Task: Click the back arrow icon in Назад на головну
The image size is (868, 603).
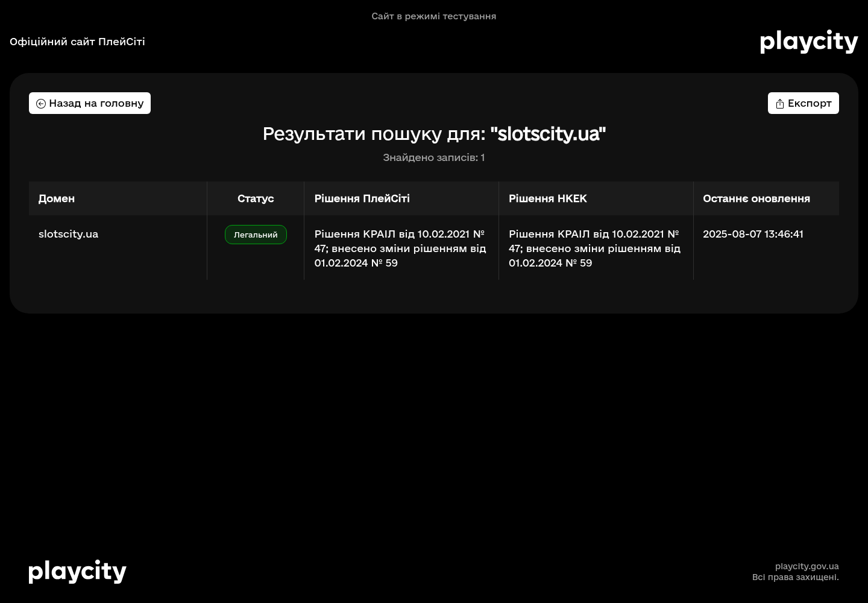Action: tap(41, 104)
